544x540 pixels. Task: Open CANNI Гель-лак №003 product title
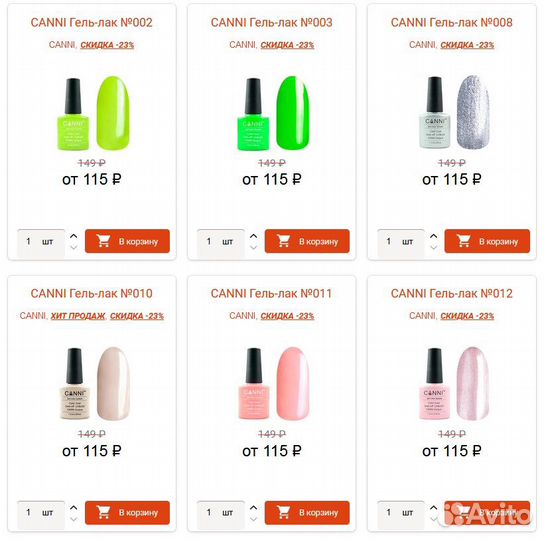(272, 23)
